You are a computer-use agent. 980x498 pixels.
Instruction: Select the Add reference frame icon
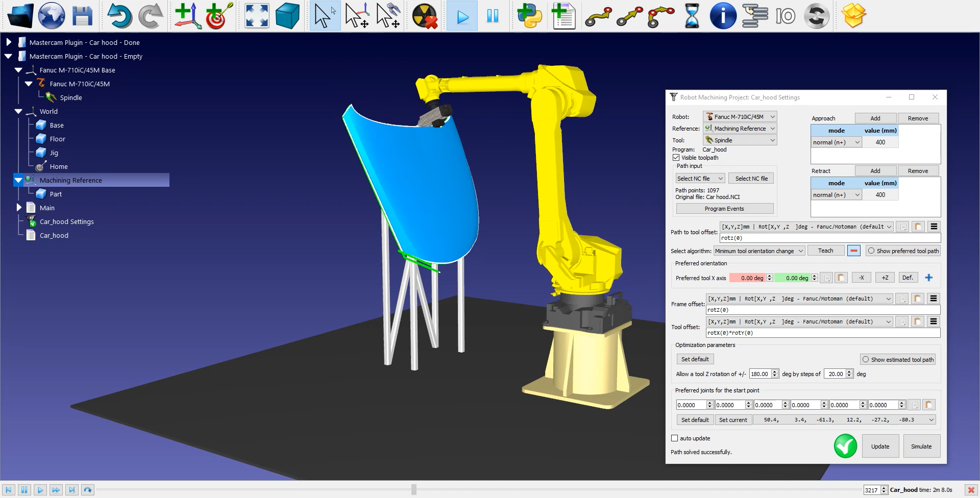pos(187,16)
